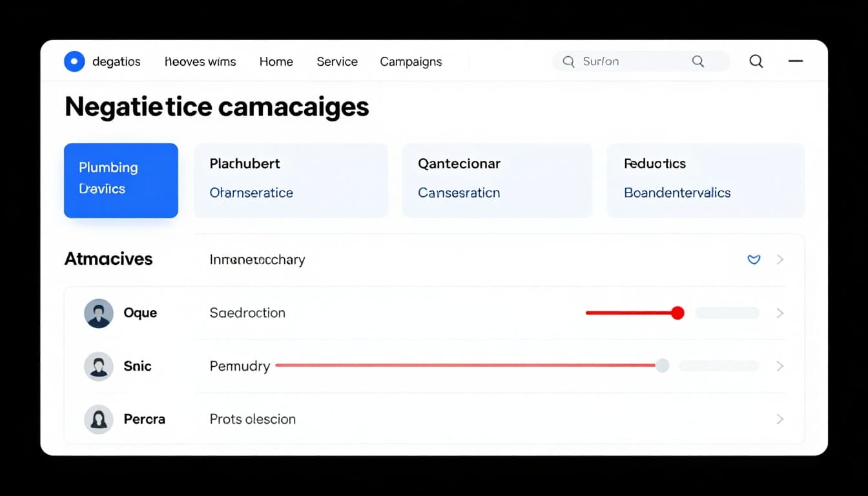Expand the Inmenetoochary row chevron
The image size is (868, 496).
coord(780,260)
